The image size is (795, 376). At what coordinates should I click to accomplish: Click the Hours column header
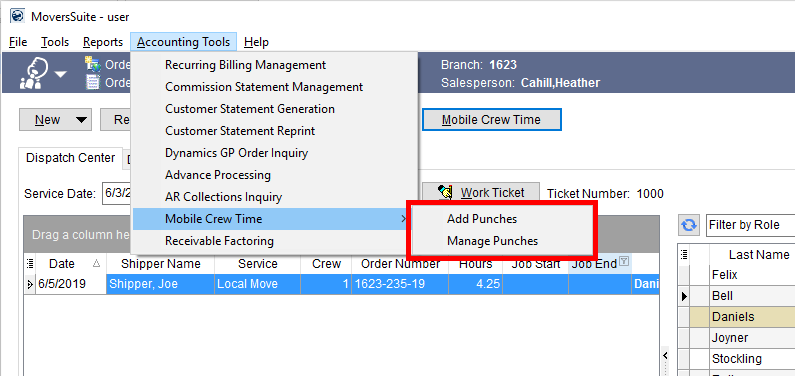[475, 264]
